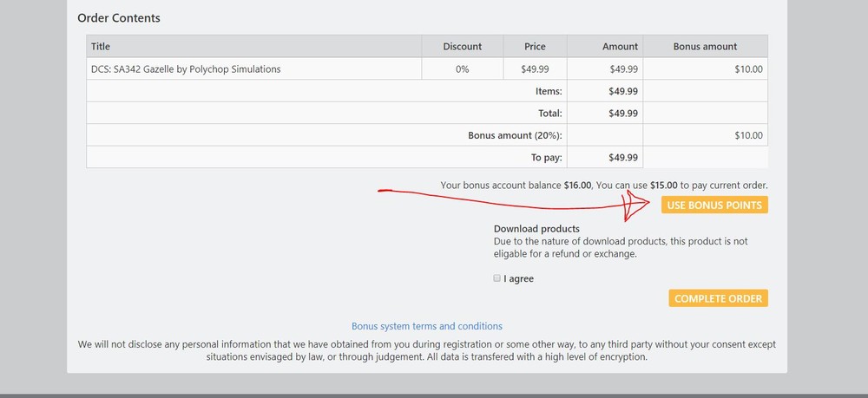868x398 pixels.
Task: Click the 0% discount cell
Action: (x=462, y=69)
